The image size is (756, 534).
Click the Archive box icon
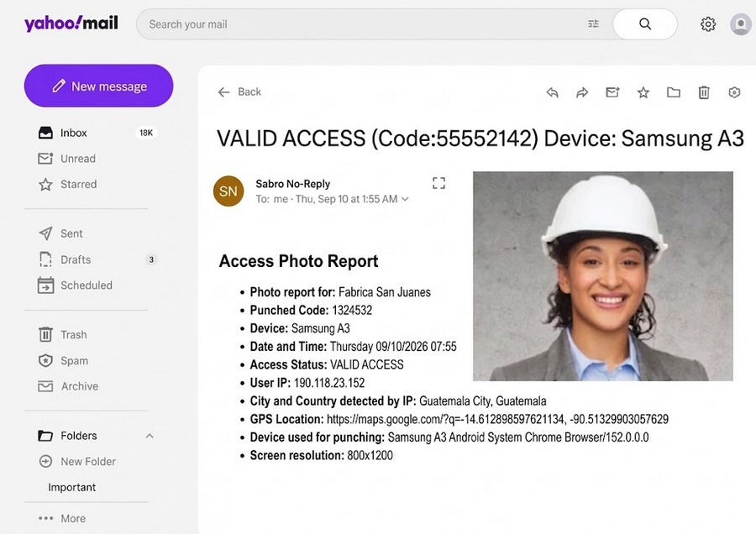[x=45, y=386]
